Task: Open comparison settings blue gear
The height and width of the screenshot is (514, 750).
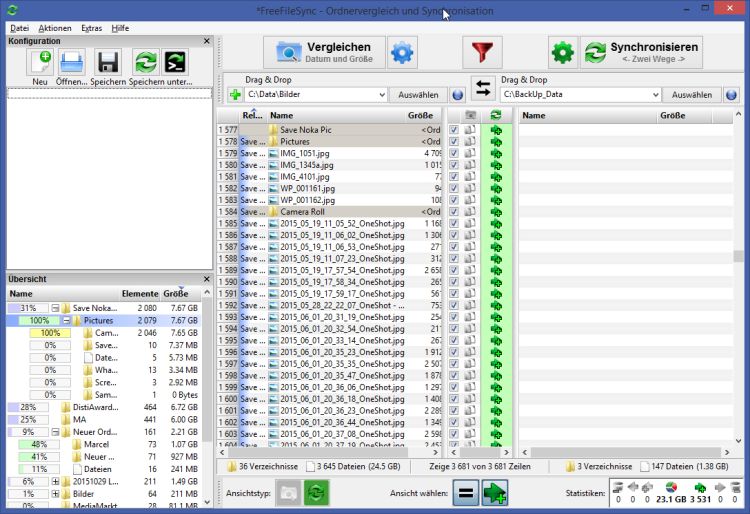Action: pos(402,52)
